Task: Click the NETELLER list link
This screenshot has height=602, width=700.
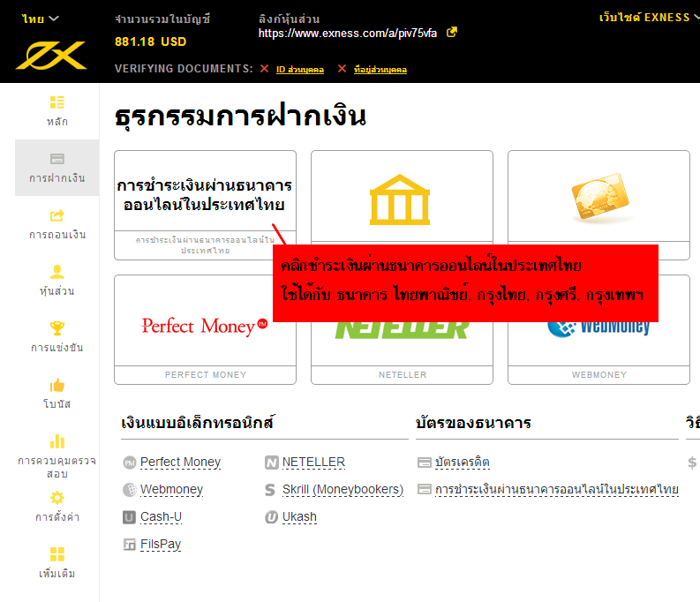Action: 313,462
